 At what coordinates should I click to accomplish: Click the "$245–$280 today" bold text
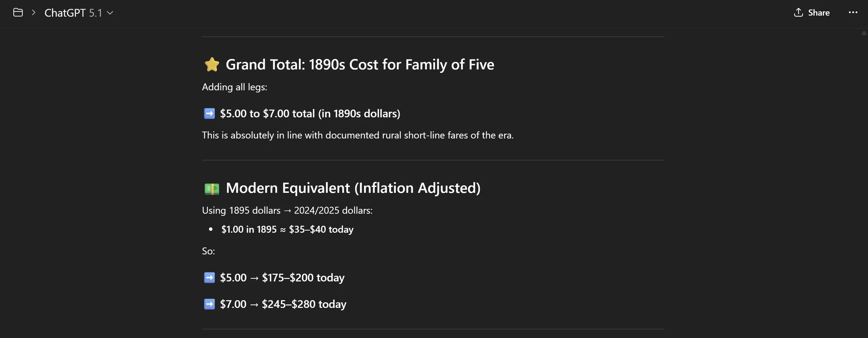tap(304, 304)
